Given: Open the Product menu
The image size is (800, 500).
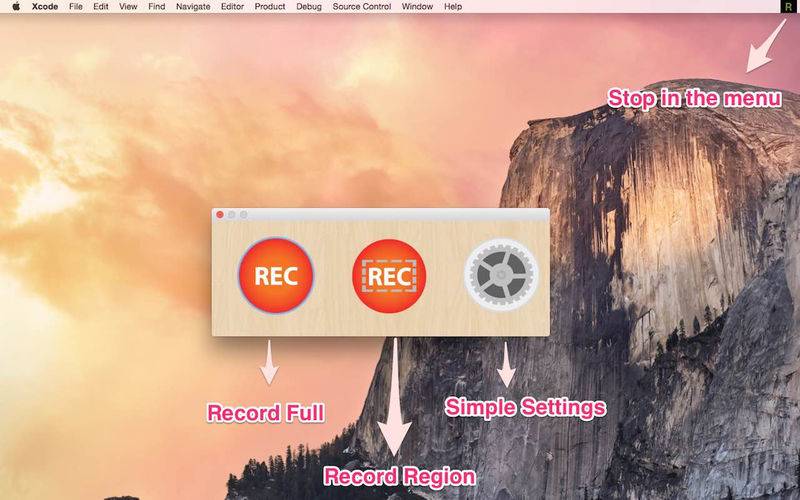Looking at the screenshot, I should coord(270,7).
